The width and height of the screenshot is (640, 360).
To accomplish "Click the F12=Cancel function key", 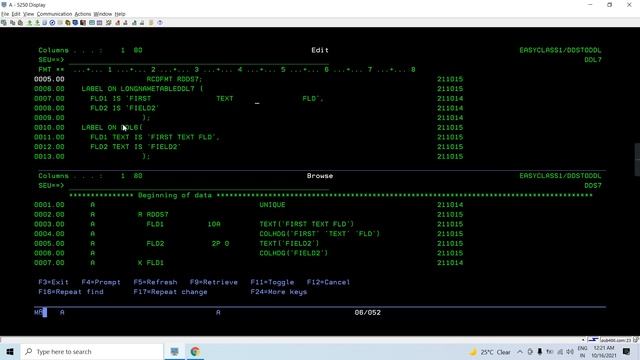I will 329,282.
